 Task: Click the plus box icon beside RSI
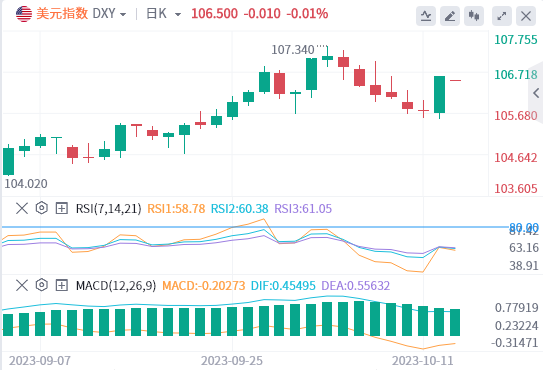pyautogui.click(x=62, y=209)
